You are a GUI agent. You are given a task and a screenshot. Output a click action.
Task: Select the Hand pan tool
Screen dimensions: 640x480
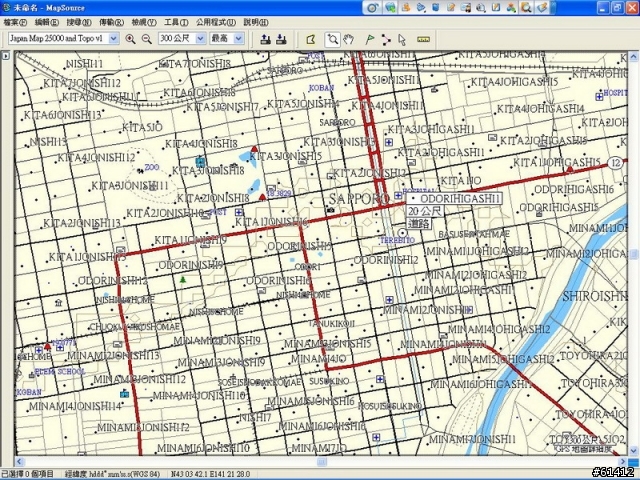(x=348, y=39)
